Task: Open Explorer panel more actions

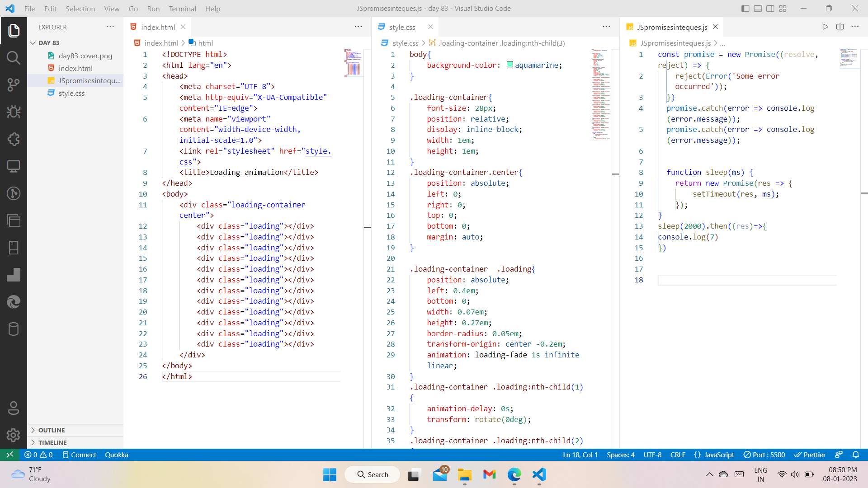Action: (110, 27)
